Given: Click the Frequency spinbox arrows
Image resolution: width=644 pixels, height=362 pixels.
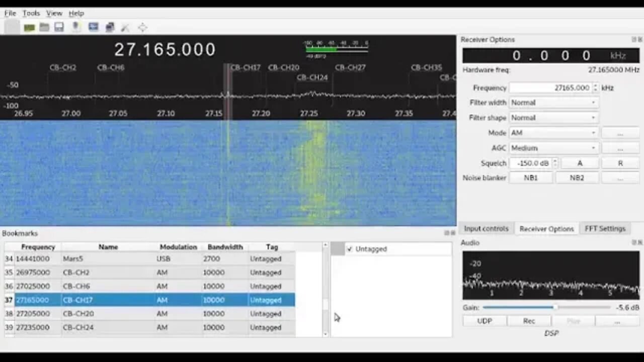Looking at the screenshot, I should [x=595, y=87].
